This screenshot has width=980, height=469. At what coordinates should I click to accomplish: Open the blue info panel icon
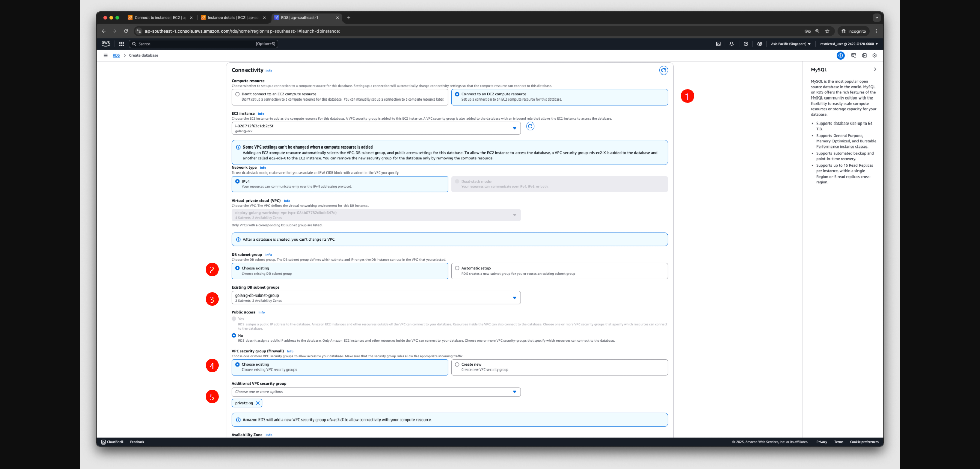tap(840, 55)
